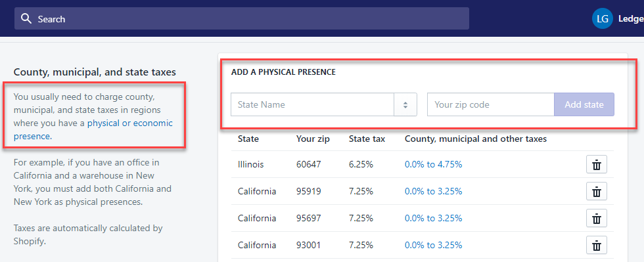644x262 pixels.
Task: Click the Add state button
Action: pyautogui.click(x=584, y=104)
